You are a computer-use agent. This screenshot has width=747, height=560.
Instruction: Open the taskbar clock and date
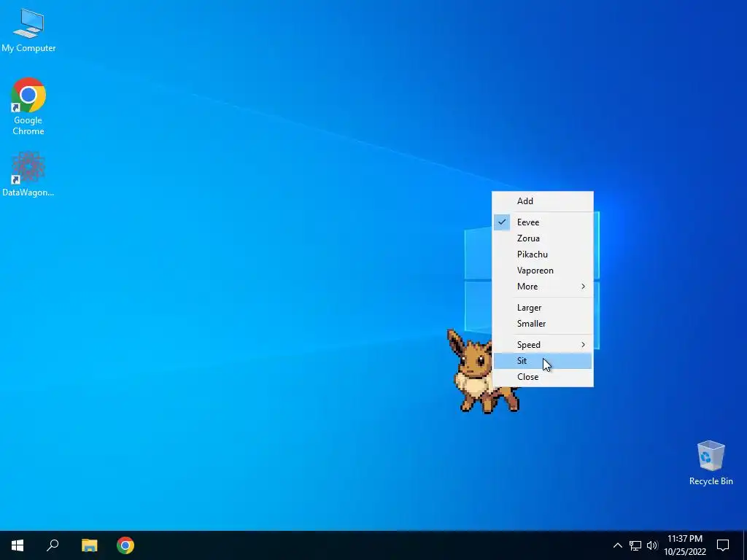coord(685,545)
